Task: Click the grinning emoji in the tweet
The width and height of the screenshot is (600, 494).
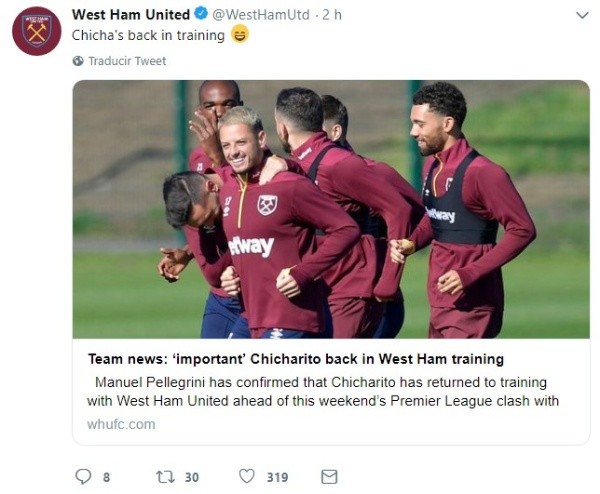Action: coord(240,35)
